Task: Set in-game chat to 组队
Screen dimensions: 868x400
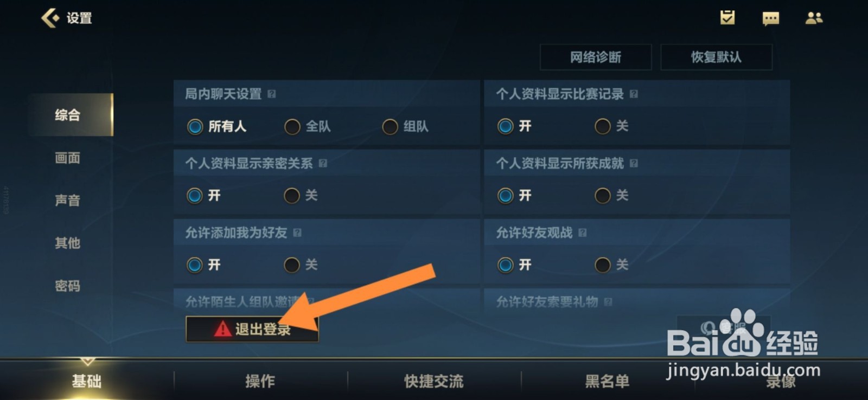Action: point(405,126)
